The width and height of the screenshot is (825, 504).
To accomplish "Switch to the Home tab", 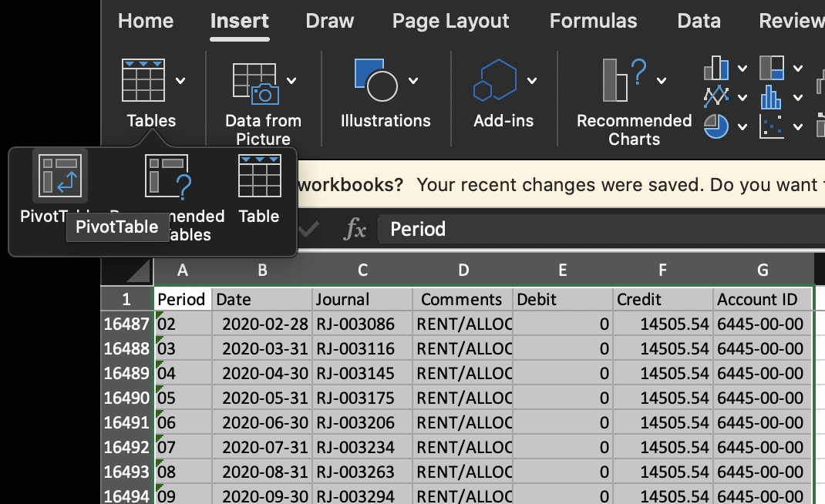I will pyautogui.click(x=146, y=21).
